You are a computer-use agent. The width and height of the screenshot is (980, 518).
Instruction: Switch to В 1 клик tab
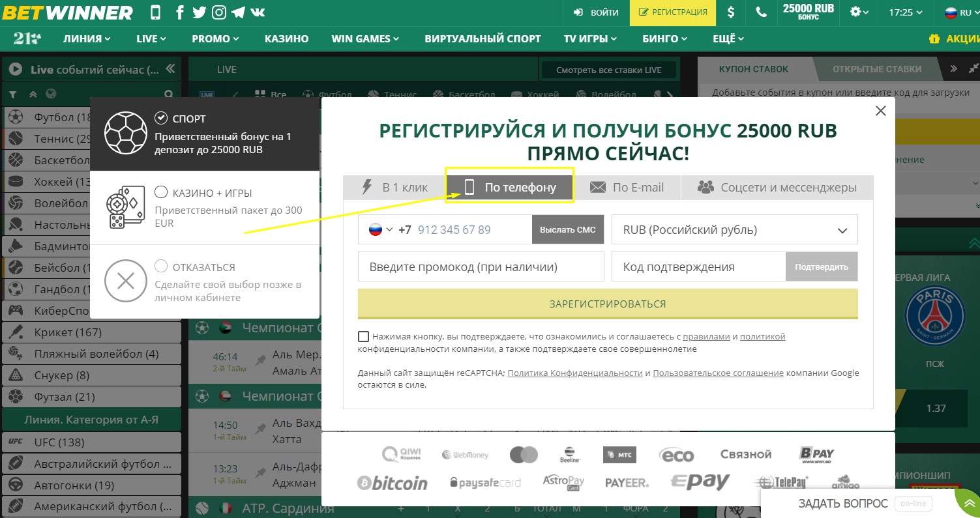click(394, 188)
